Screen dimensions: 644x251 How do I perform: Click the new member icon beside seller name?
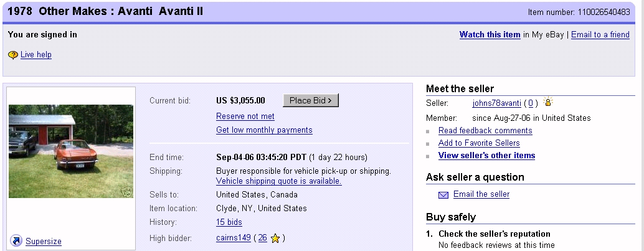[x=548, y=103]
